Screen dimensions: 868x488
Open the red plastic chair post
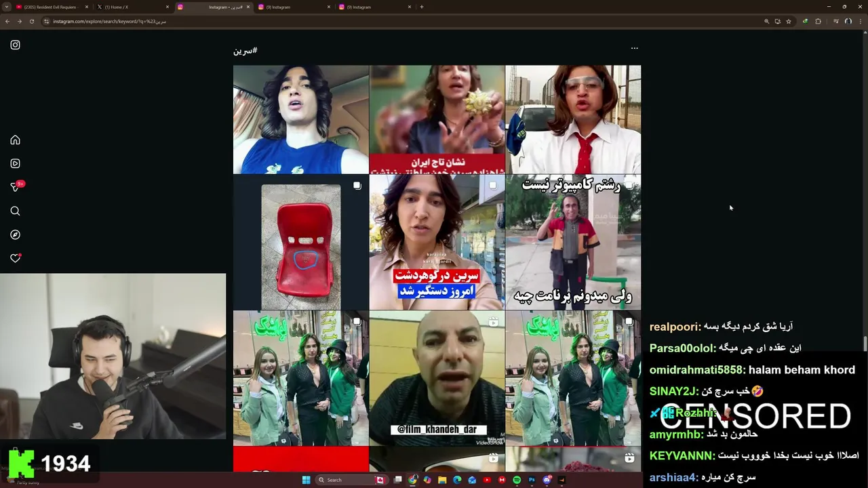301,242
